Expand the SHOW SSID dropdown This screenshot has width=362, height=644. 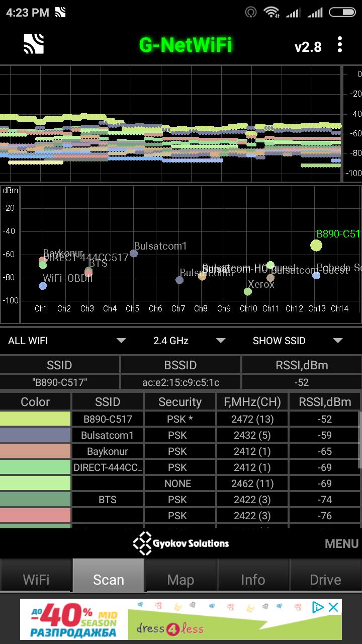(297, 341)
